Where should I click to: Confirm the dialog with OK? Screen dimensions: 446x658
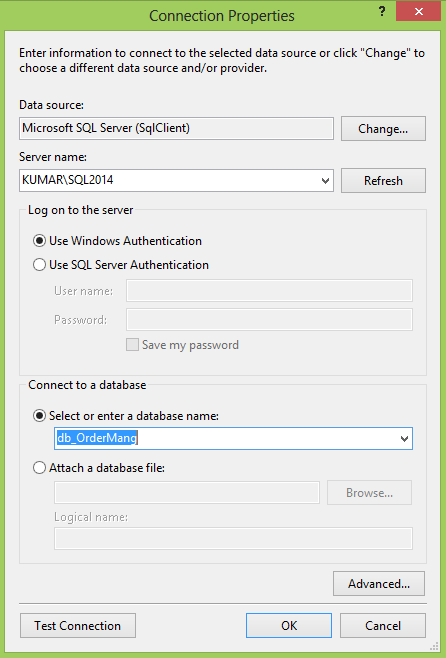point(289,626)
